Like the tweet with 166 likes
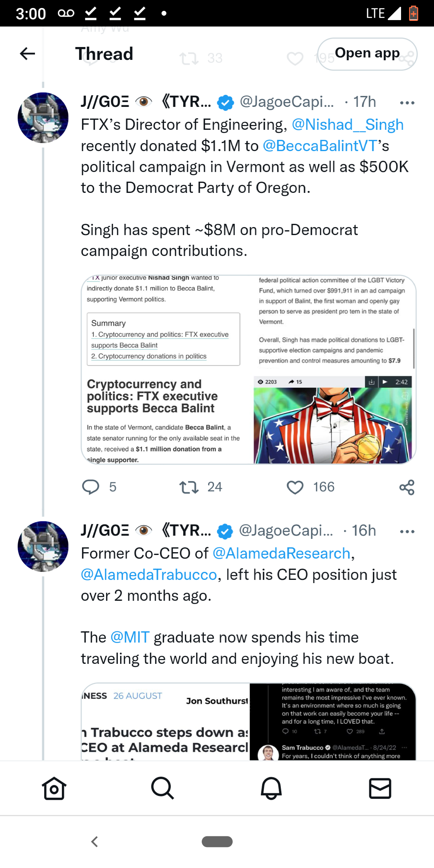Screen dimensions: 434x868 [x=295, y=487]
